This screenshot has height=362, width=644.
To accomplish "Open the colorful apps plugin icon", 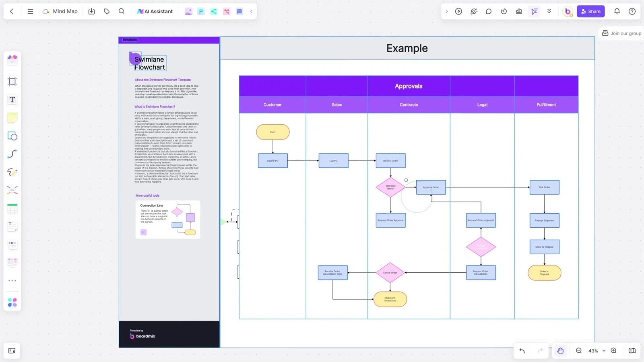I will point(12,302).
